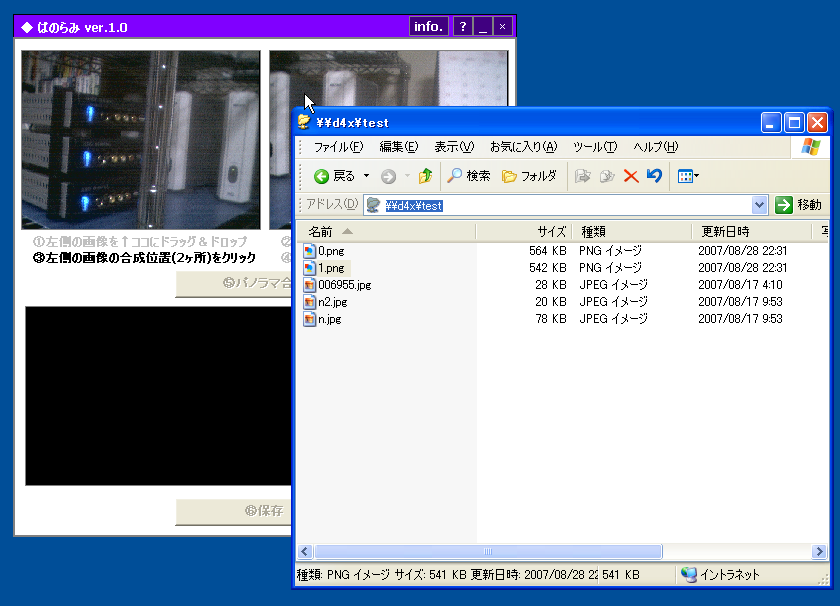
Task: Open the ツール(T) menu
Action: [x=595, y=147]
